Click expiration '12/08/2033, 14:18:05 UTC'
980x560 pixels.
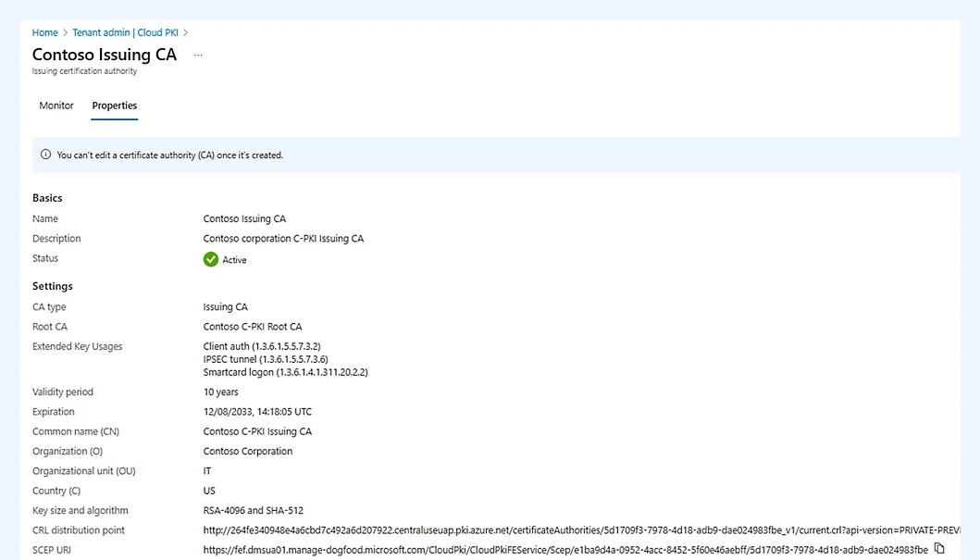[x=257, y=412]
